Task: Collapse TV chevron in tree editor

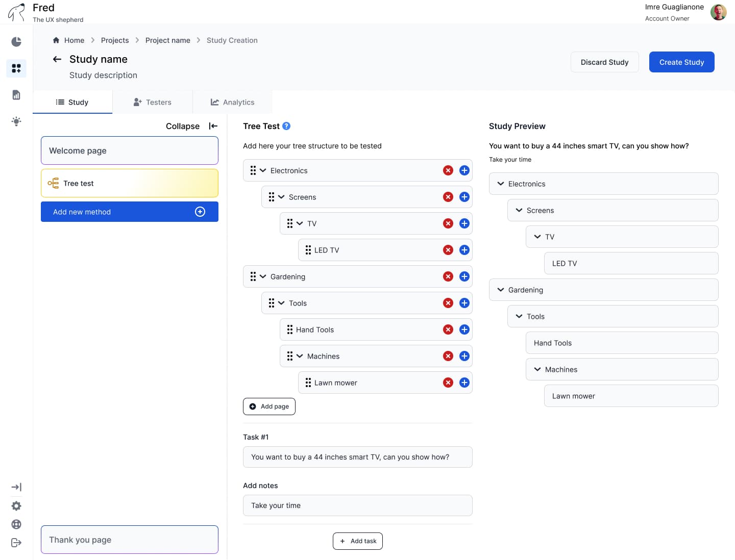Action: click(300, 223)
